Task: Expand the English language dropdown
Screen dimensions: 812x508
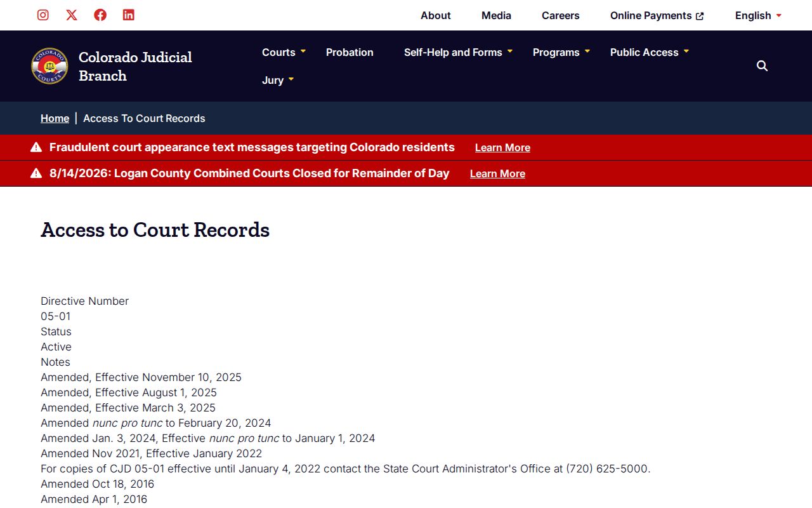Action: point(758,15)
